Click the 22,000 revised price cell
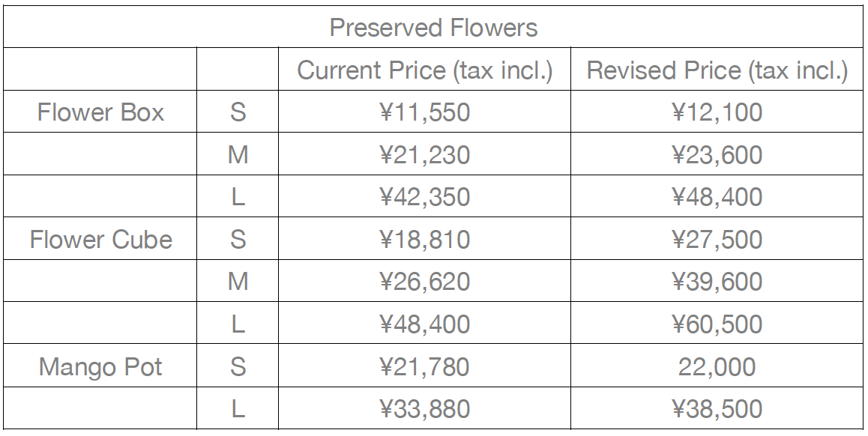Viewport: 868px width, 436px height. point(717,367)
